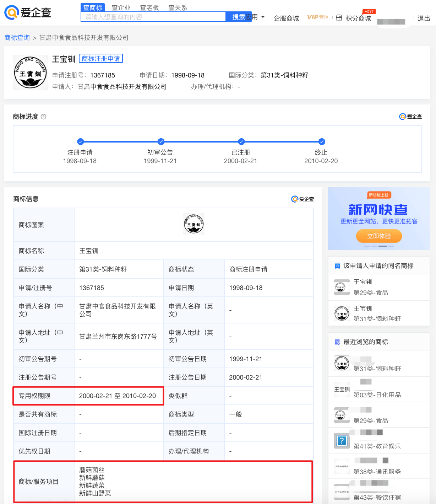
Task: Switch to the 查企业 tab
Action: click(x=121, y=7)
